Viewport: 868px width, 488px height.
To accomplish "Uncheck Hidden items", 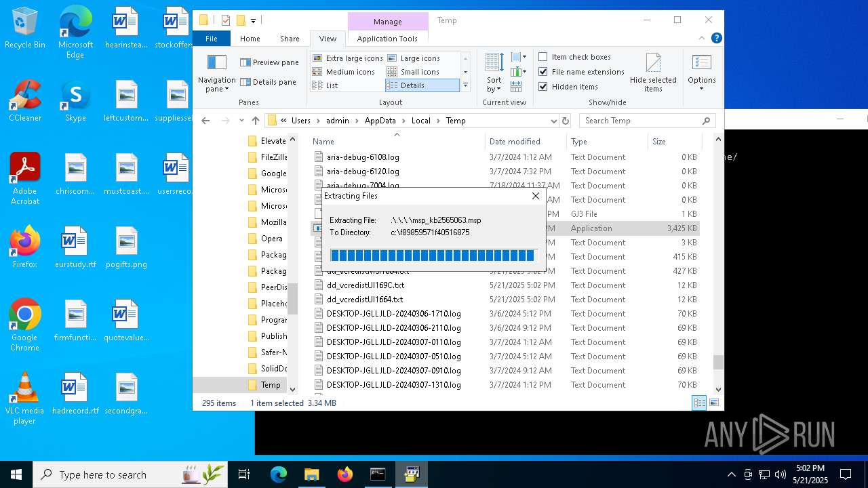I will pos(568,87).
